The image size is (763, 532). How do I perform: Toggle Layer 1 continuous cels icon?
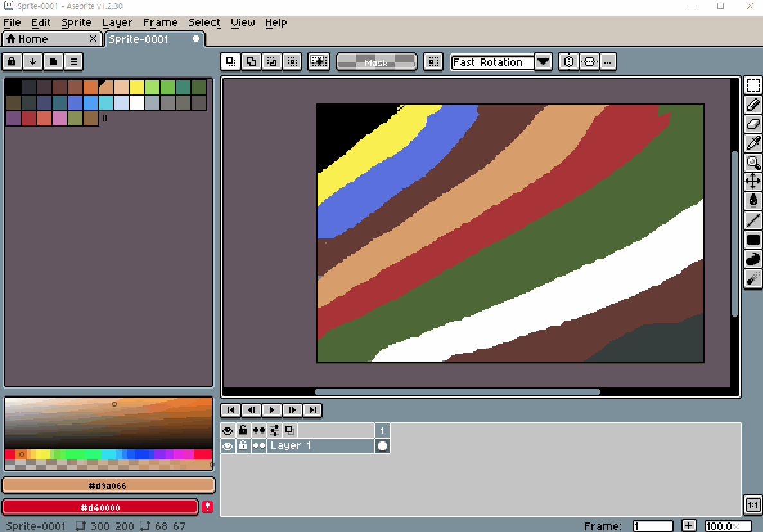click(x=258, y=445)
